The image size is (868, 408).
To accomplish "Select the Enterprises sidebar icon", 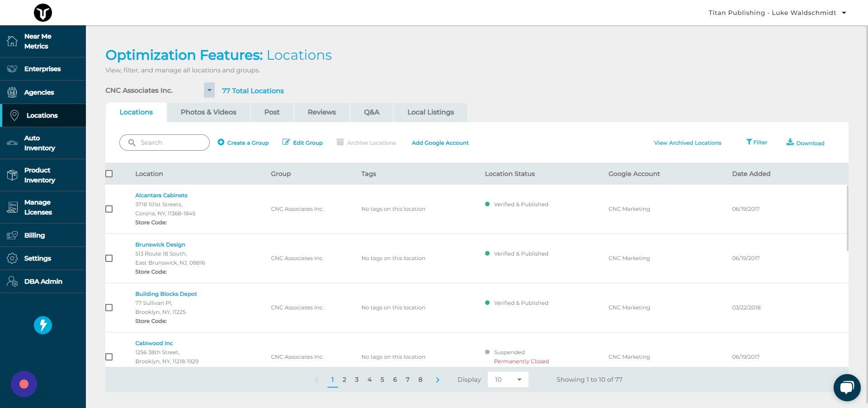I will pyautogui.click(x=12, y=69).
